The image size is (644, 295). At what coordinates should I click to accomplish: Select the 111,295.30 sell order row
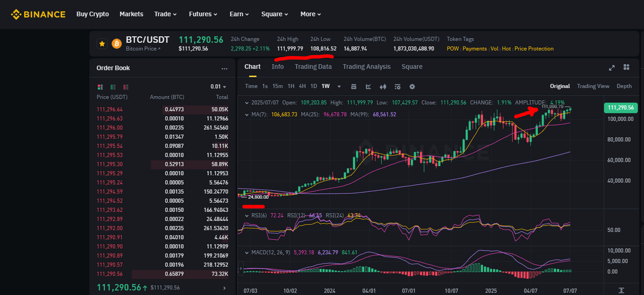point(162,165)
